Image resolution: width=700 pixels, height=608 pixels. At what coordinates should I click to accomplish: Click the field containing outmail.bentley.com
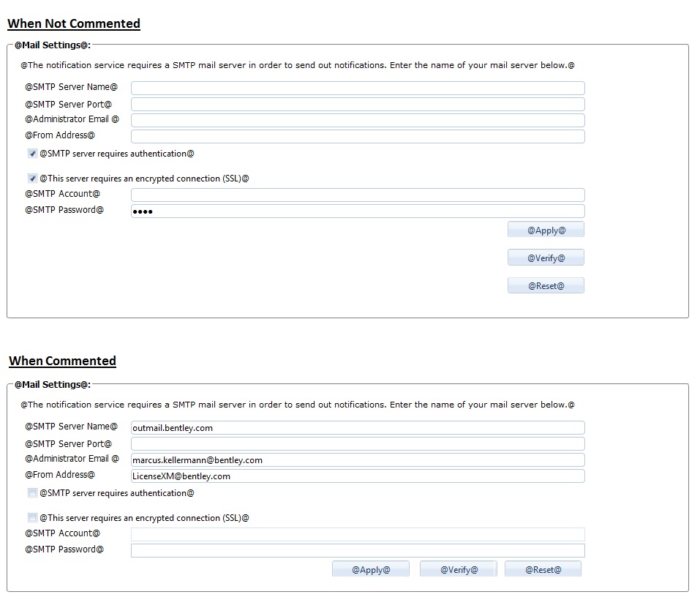pyautogui.click(x=358, y=427)
